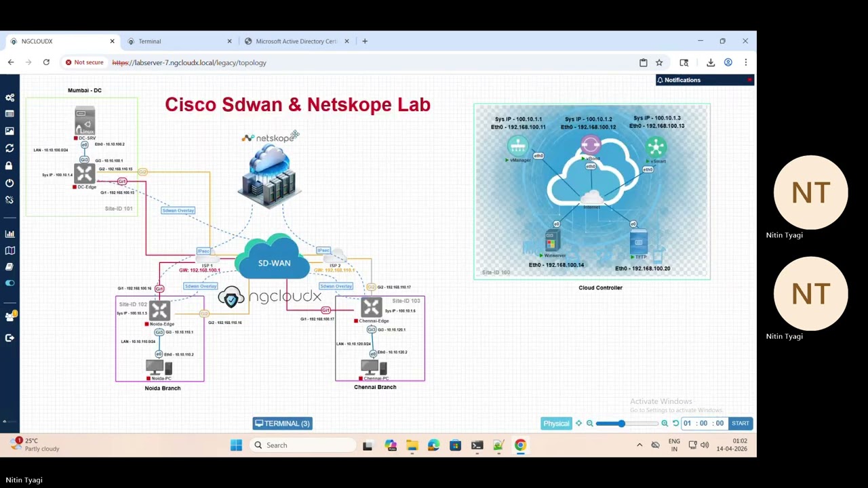Select the Noida-Edge router node
This screenshot has width=868, height=488.
[x=160, y=311]
